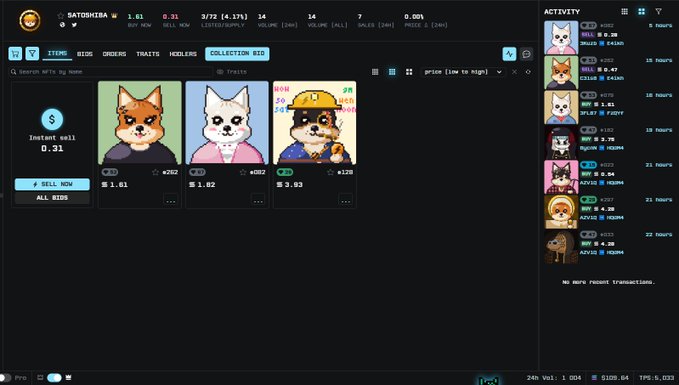Favorite the SATOSHIBA collection with the star
This screenshot has width=679, height=385.
click(61, 16)
